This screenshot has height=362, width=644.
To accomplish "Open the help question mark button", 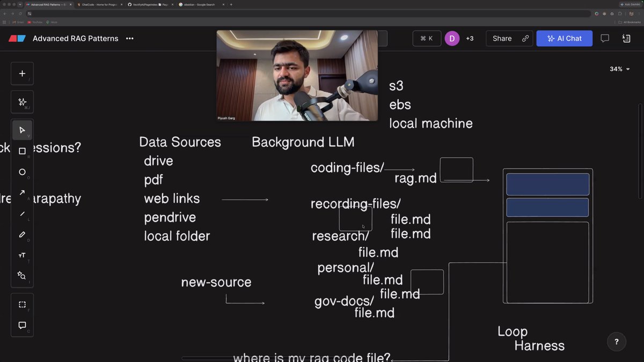I will 616,342.
